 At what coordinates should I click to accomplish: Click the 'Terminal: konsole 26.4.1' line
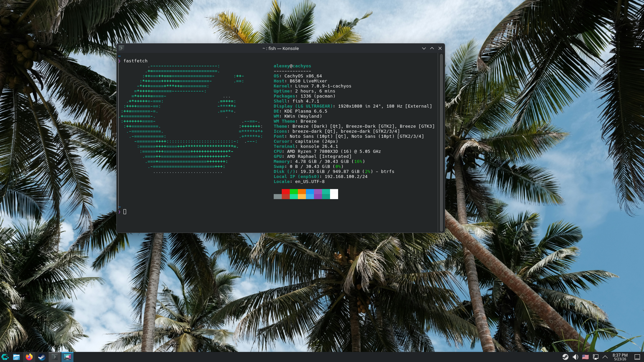tap(306, 146)
